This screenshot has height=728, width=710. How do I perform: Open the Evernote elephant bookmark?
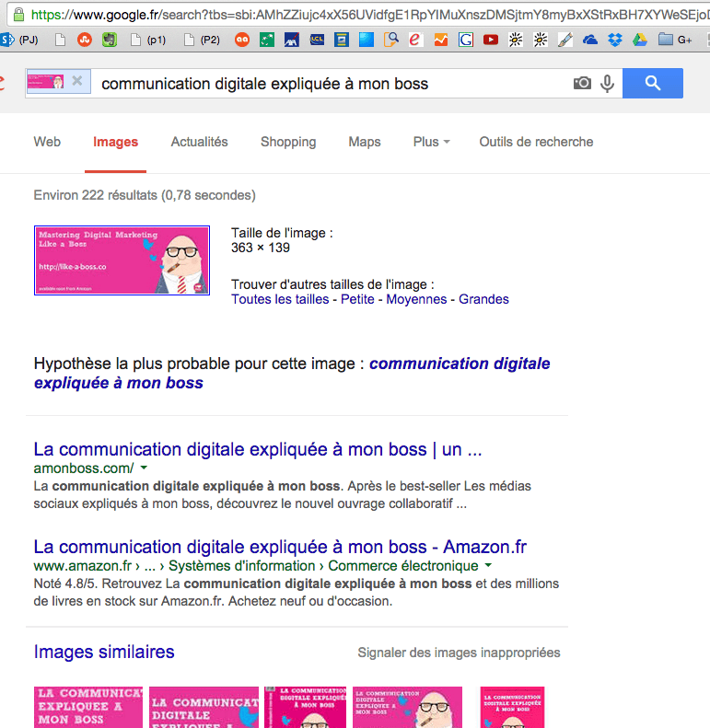(110, 40)
